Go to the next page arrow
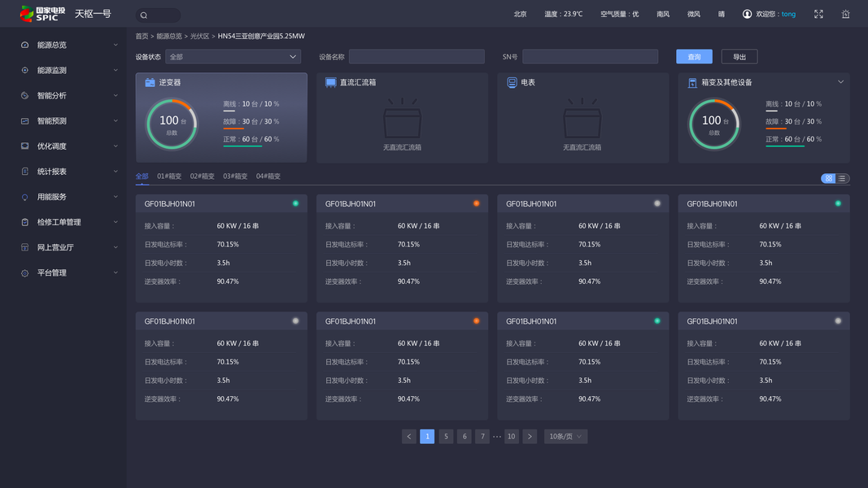 530,437
